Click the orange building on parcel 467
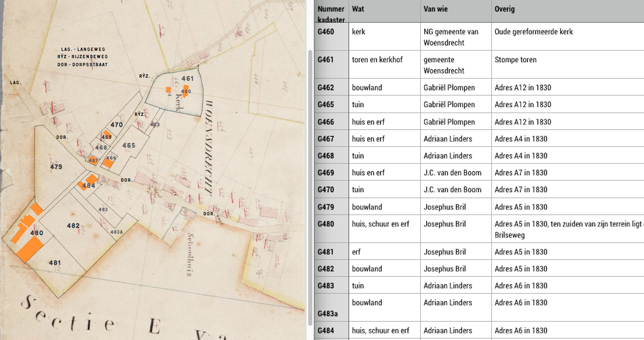Screen dimensions: 644x340 point(93,160)
